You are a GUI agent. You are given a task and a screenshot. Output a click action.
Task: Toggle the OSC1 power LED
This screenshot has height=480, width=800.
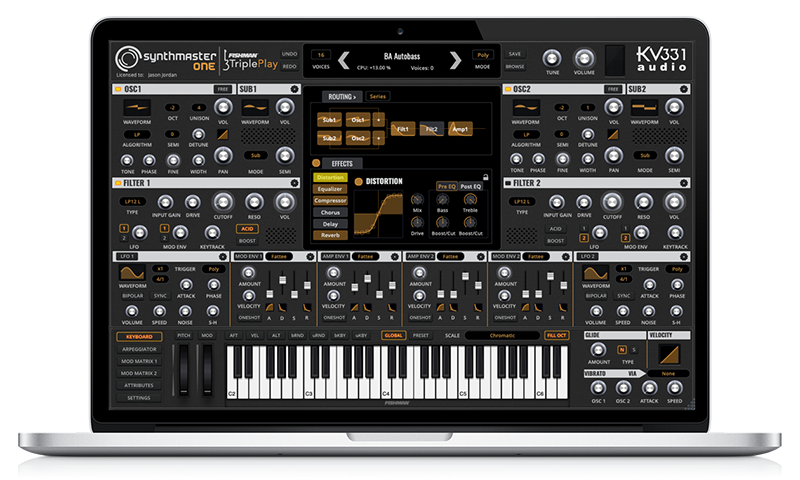coord(118,89)
